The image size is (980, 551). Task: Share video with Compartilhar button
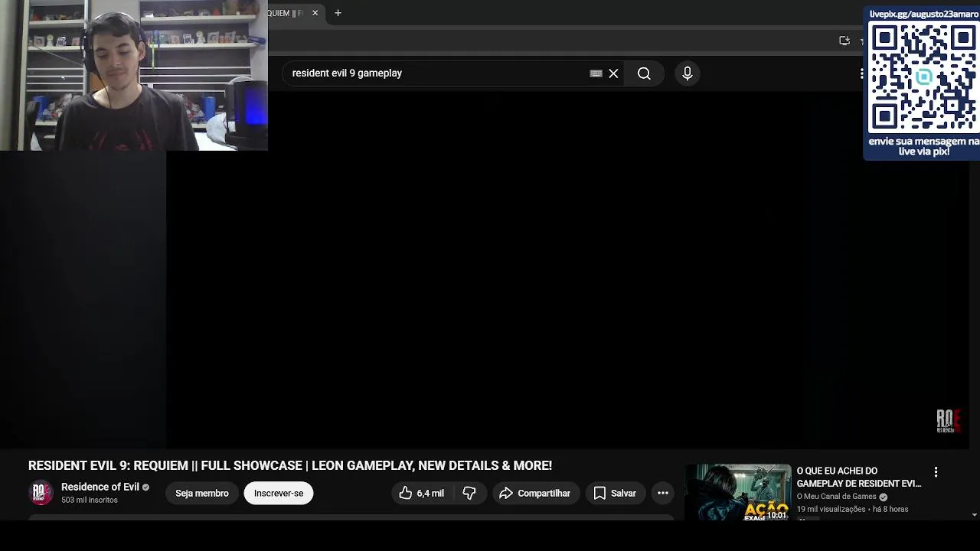click(x=535, y=494)
